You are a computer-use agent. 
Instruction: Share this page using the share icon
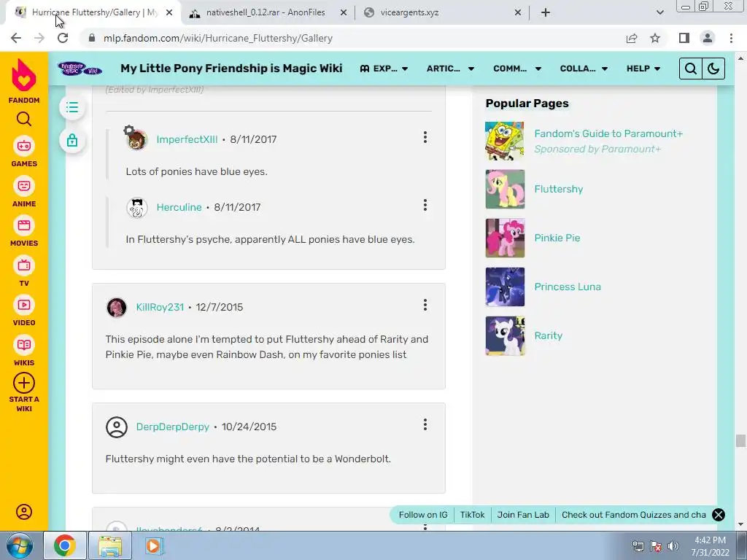click(632, 38)
